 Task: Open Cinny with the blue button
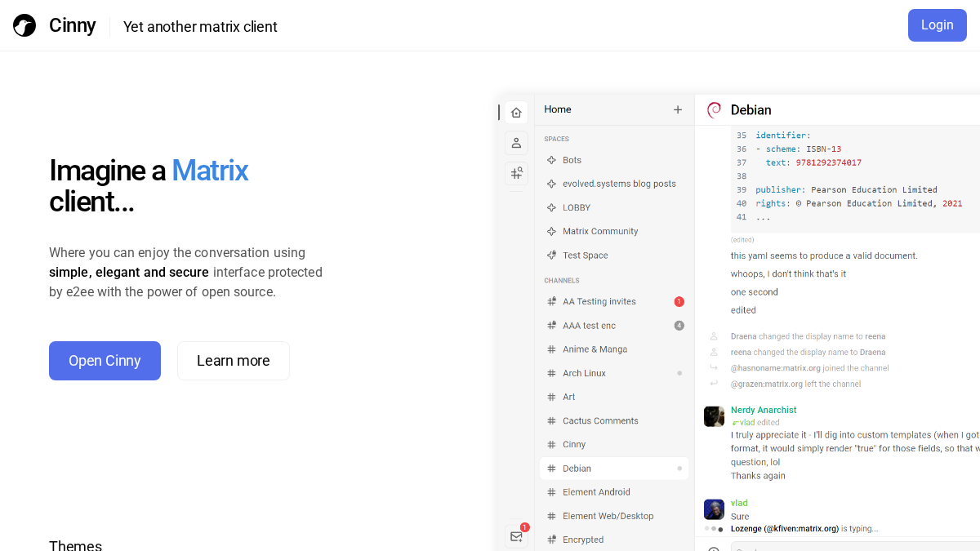[x=105, y=361]
